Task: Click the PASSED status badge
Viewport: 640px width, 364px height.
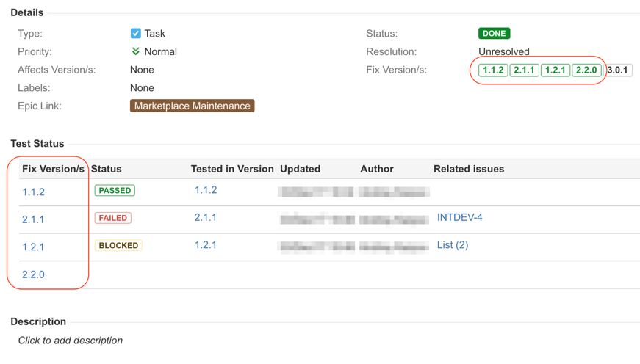Action: pos(115,191)
